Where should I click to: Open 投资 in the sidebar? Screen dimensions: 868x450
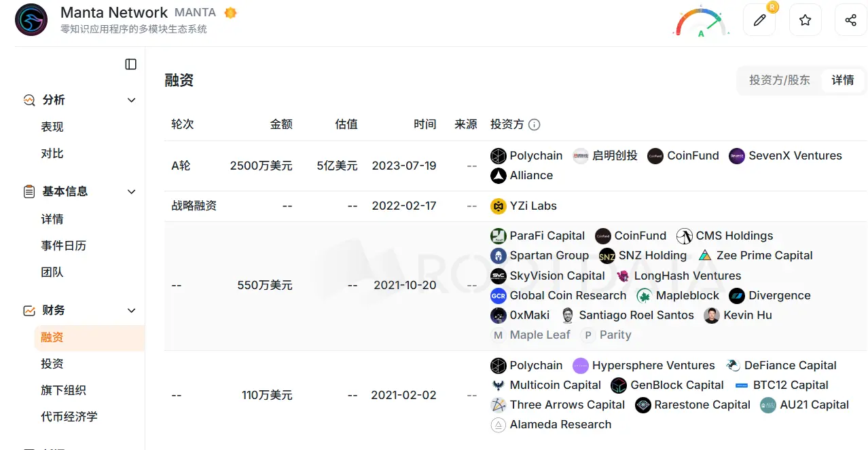coord(52,364)
